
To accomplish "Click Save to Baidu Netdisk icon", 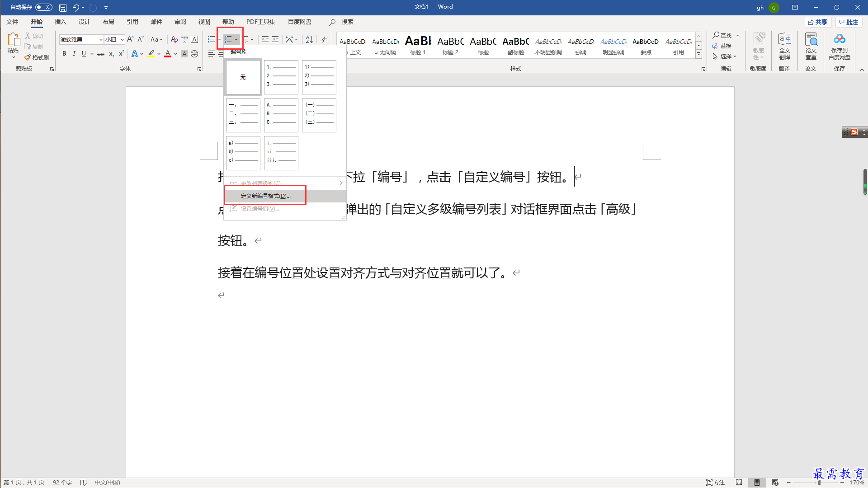I will click(x=840, y=46).
